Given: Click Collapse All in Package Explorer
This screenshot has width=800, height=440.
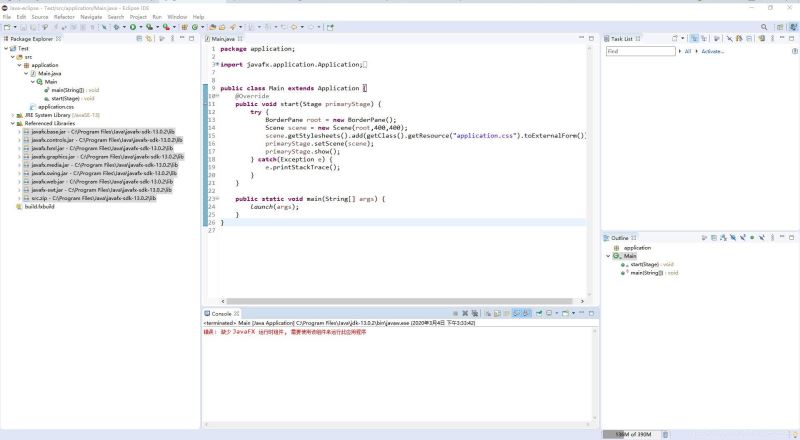Looking at the screenshot, I should pos(137,39).
